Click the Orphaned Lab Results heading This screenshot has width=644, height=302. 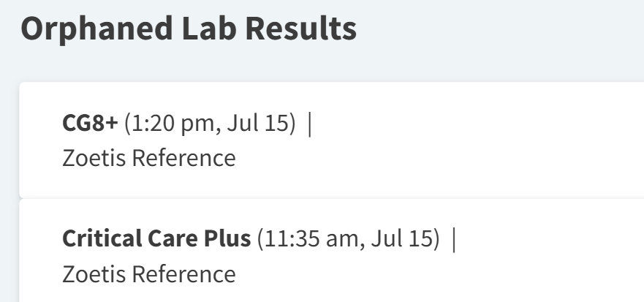189,29
